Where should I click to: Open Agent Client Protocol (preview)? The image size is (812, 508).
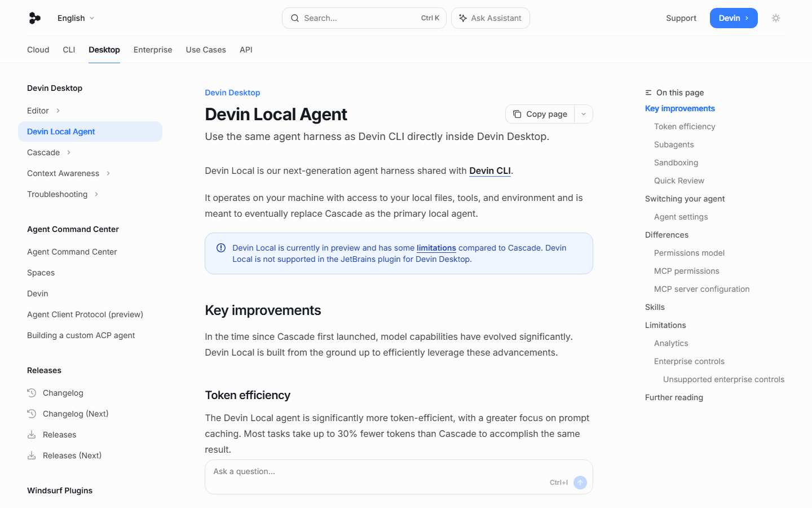(85, 314)
